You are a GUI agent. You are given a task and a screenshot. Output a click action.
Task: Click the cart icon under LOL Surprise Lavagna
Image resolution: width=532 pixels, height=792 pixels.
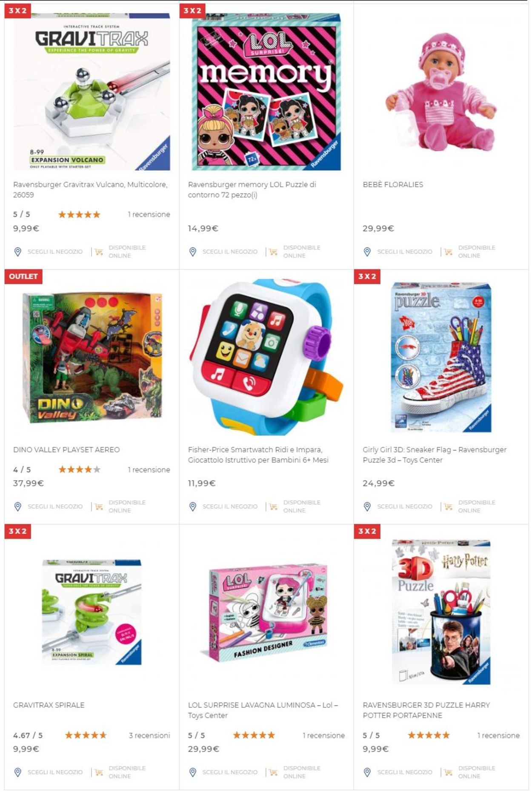click(273, 772)
